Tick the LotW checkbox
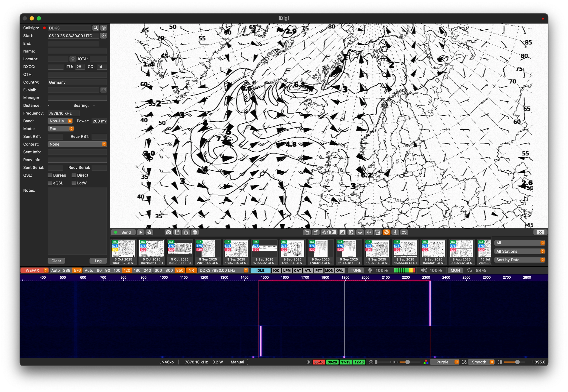568x392 pixels. coord(73,183)
